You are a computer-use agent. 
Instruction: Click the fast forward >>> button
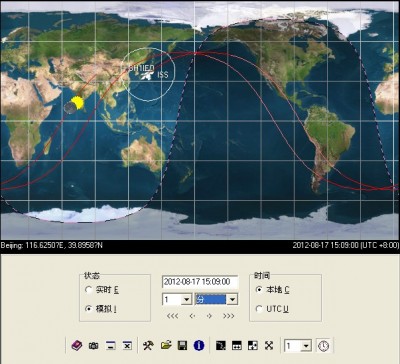point(228,316)
